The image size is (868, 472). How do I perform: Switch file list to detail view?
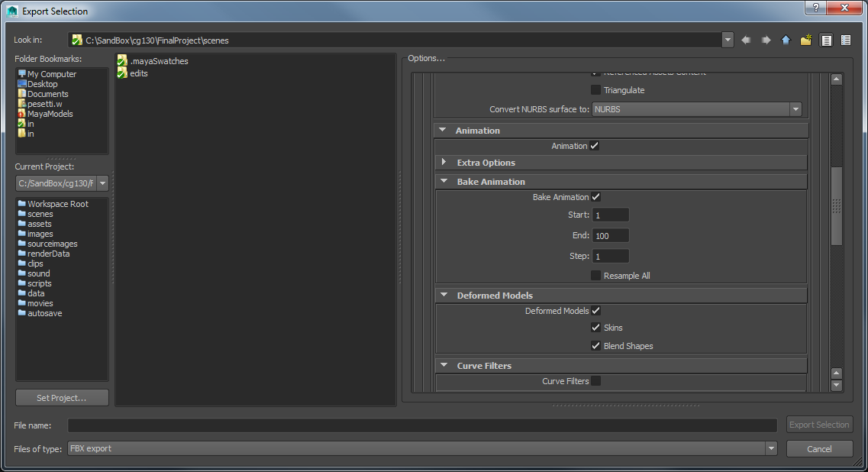click(x=846, y=40)
